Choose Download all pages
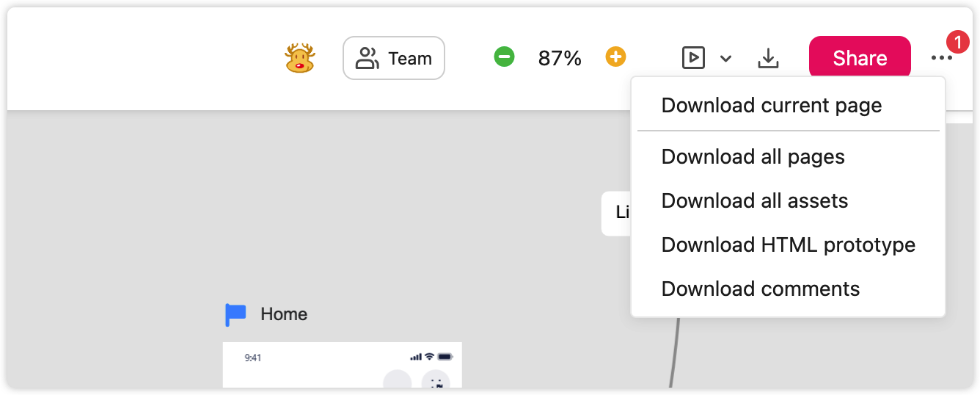Screen dimensions: 980x395 coord(753,157)
